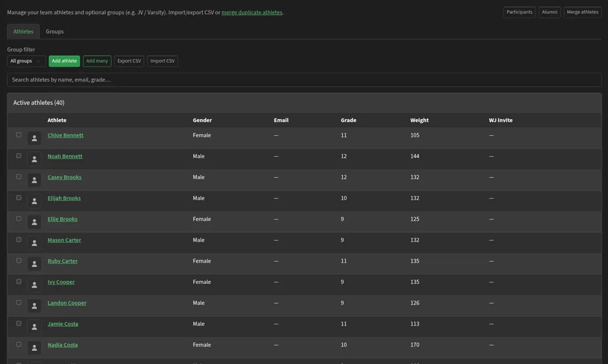The width and height of the screenshot is (608, 364).
Task: Click Ellie Brooks's avatar icon
Action: (34, 222)
